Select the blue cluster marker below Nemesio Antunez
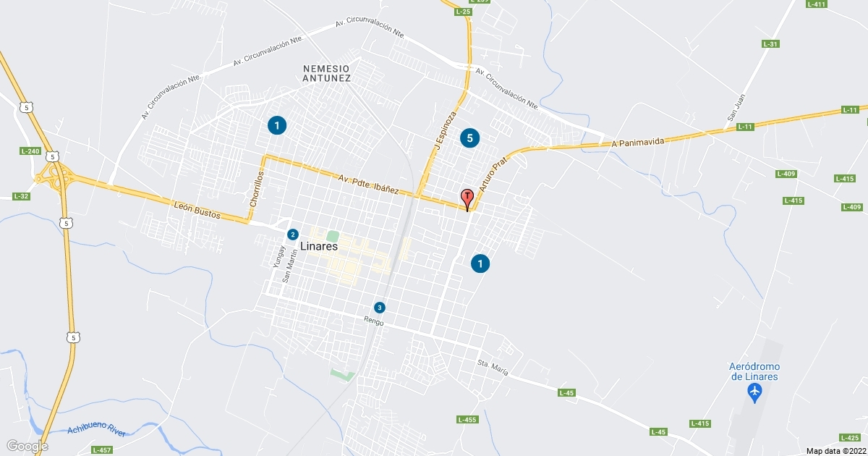Image resolution: width=868 pixels, height=456 pixels. coord(276,125)
